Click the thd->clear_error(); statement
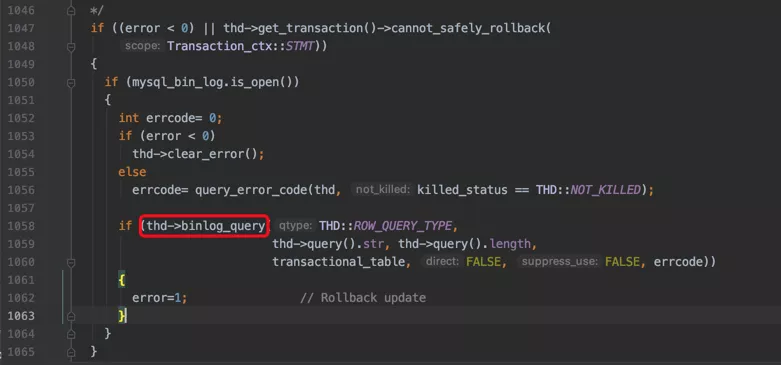 (x=198, y=154)
